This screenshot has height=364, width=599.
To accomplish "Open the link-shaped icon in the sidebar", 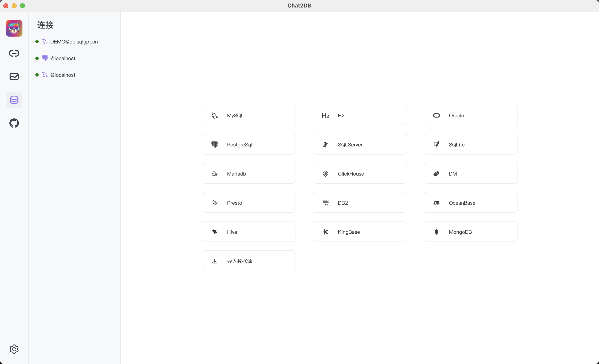I will tap(14, 53).
